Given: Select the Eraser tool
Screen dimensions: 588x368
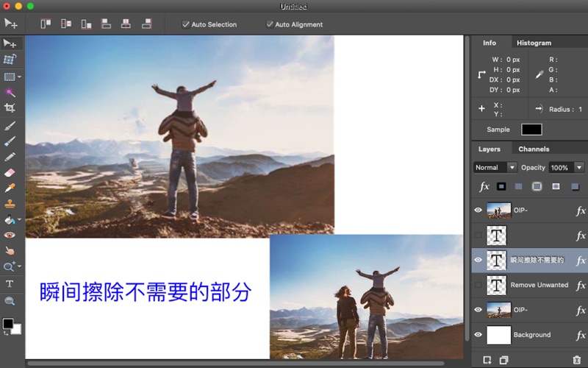Looking at the screenshot, I should tap(10, 172).
